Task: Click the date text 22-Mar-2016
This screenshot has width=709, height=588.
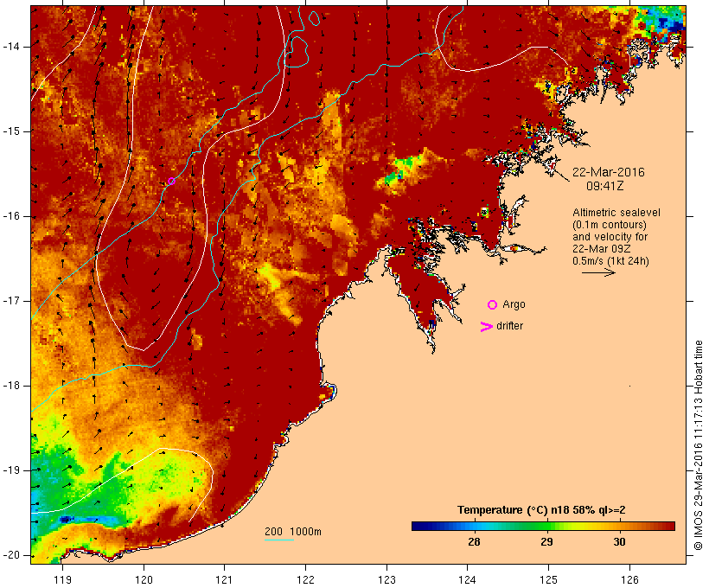Action: tap(608, 172)
